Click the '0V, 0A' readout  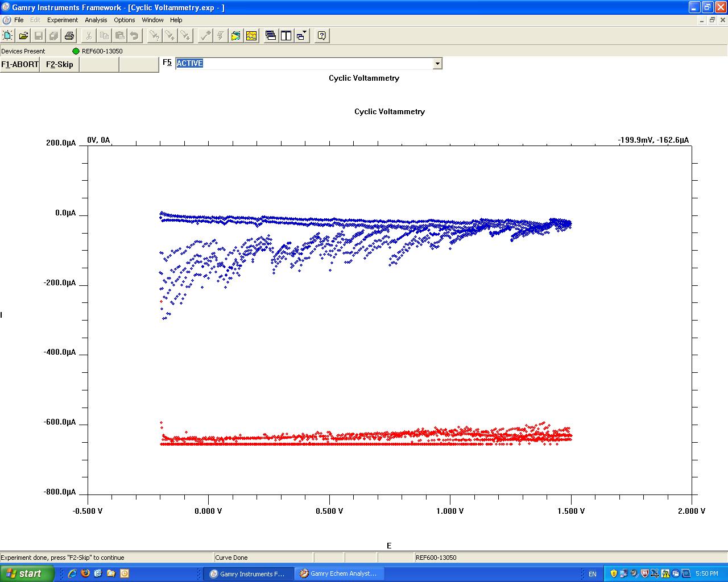[98, 140]
